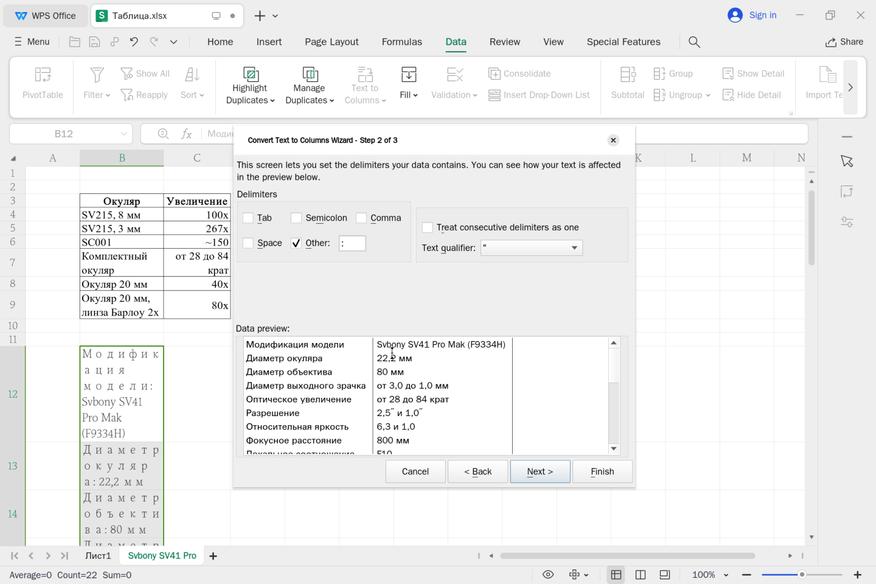Expand the cell name box dropdown

coord(124,134)
